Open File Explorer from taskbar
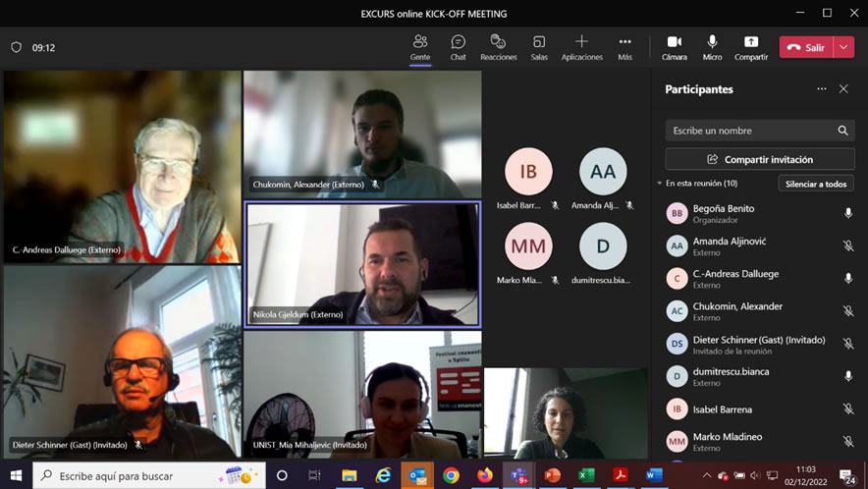 click(350, 475)
